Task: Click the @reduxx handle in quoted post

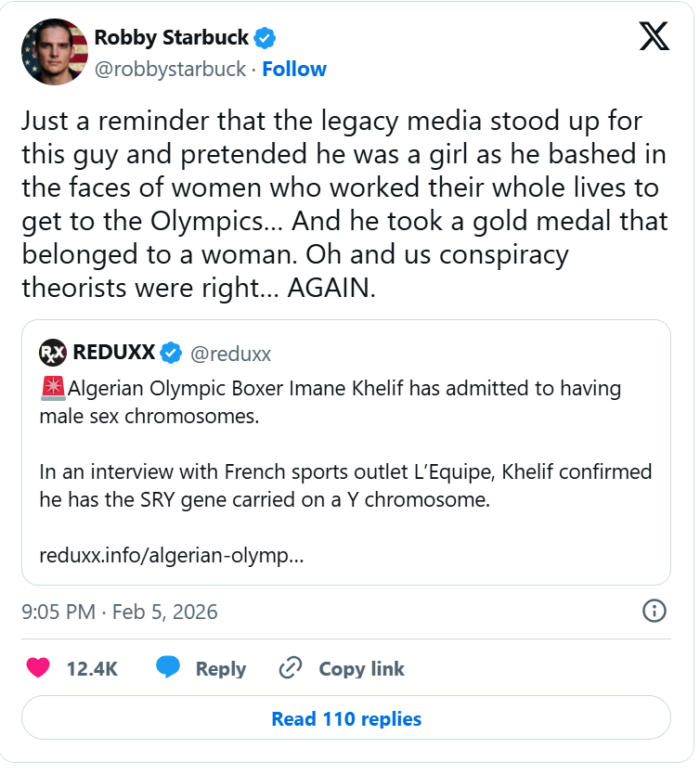Action: (x=230, y=353)
